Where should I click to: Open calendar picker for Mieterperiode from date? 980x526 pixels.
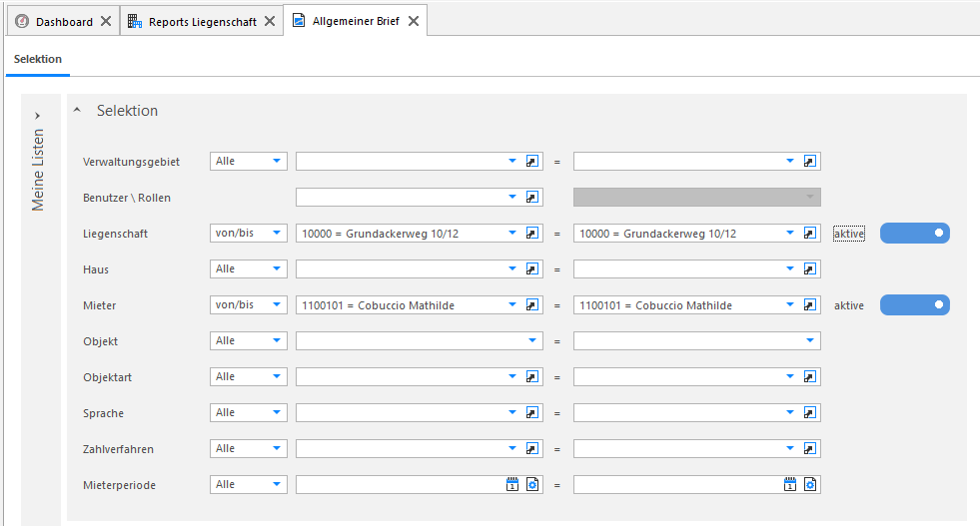[511, 485]
